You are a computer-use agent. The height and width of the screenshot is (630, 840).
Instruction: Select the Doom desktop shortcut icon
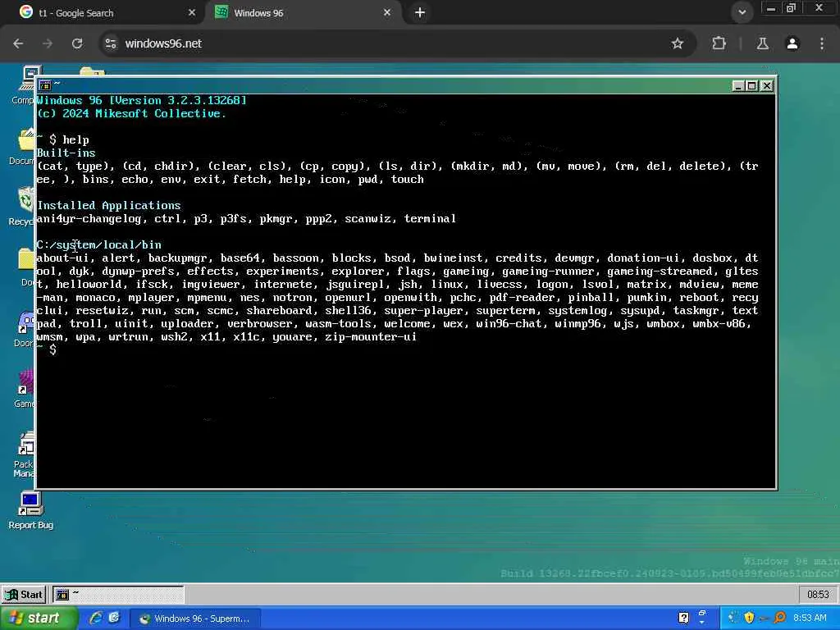coord(25,329)
